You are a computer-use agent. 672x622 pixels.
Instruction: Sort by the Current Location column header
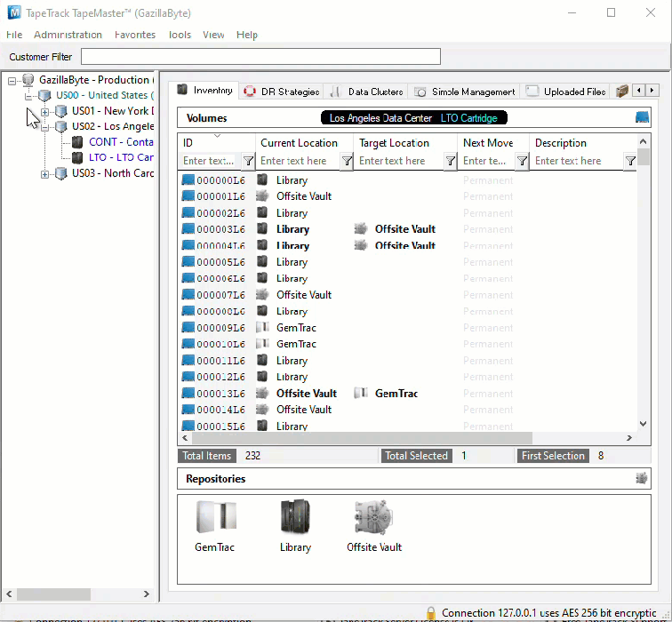point(304,143)
